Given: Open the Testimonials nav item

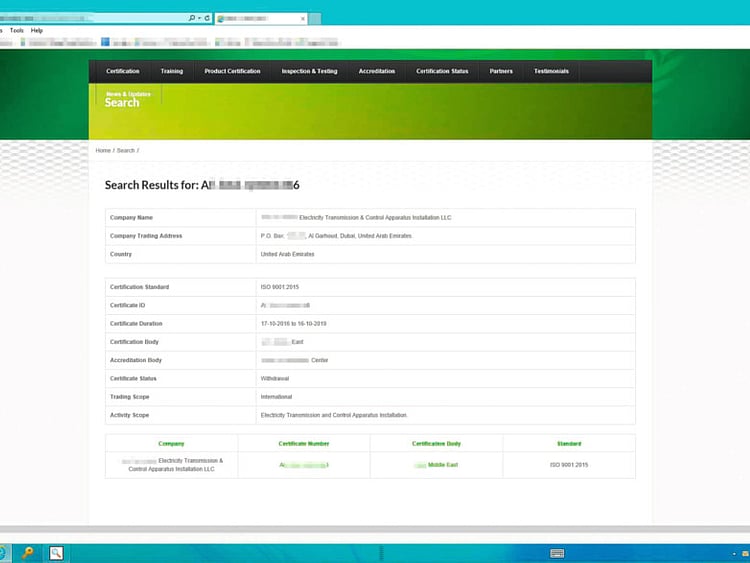Looking at the screenshot, I should 551,71.
